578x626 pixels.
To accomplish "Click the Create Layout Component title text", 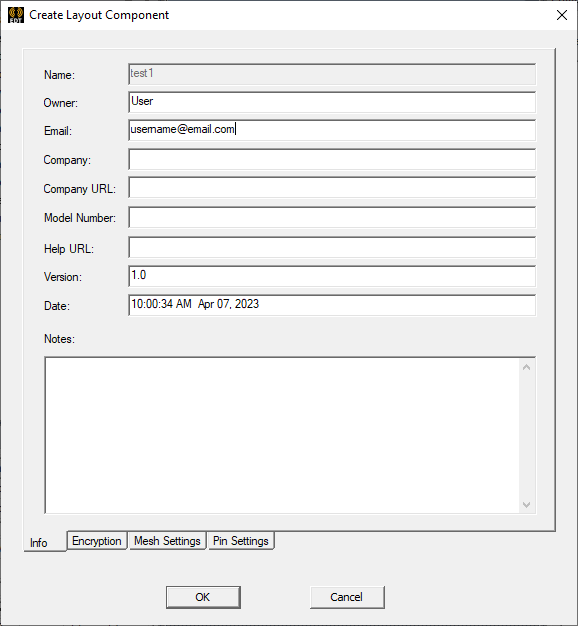I will pos(99,15).
